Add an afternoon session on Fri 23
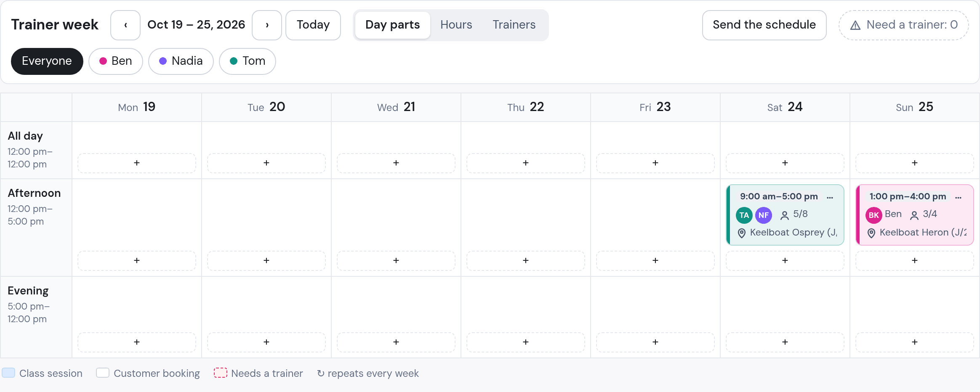This screenshot has height=392, width=980. [655, 261]
